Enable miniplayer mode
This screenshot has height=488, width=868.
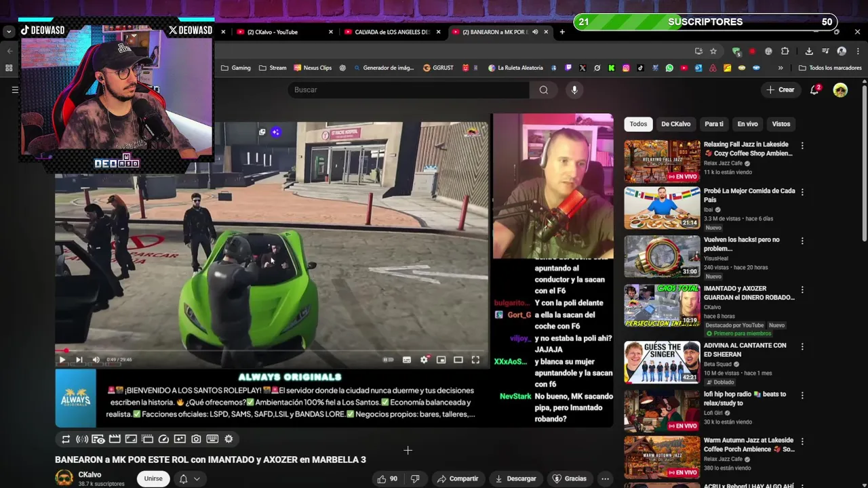coord(441,360)
